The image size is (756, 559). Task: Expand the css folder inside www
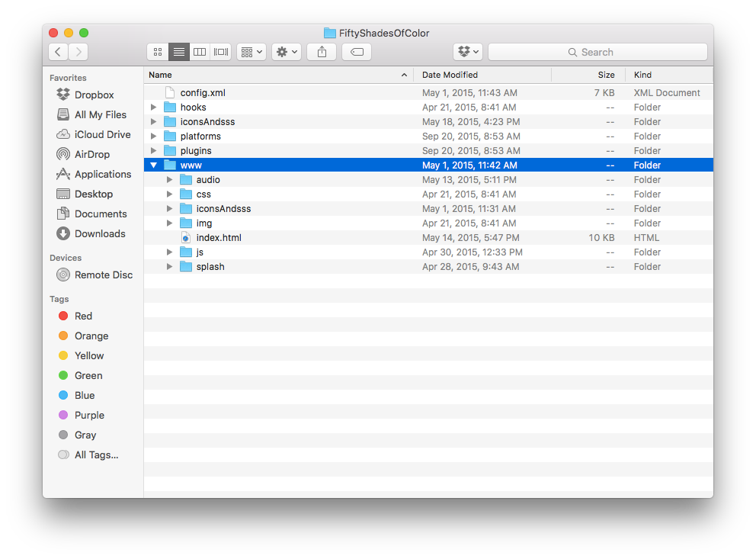tap(168, 194)
